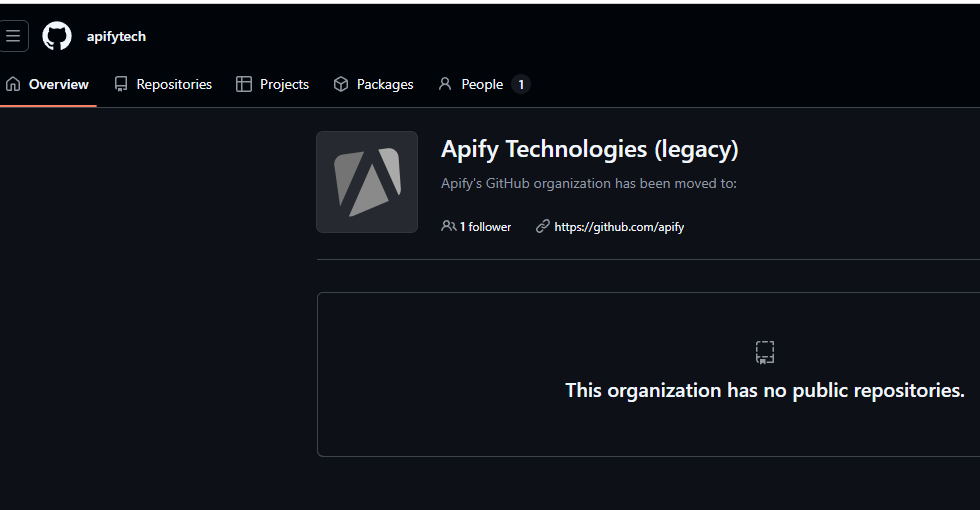The image size is (980, 510).
Task: Open the Packages tab
Action: 374,84
